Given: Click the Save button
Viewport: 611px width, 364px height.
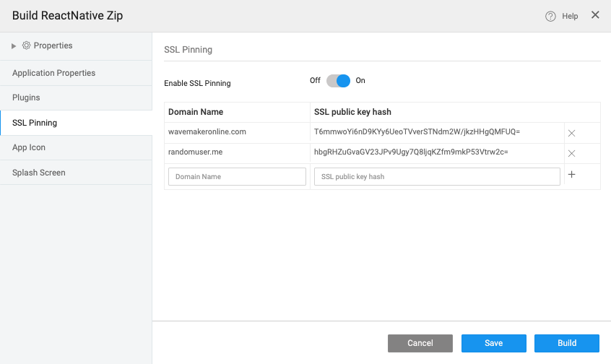Looking at the screenshot, I should (493, 343).
